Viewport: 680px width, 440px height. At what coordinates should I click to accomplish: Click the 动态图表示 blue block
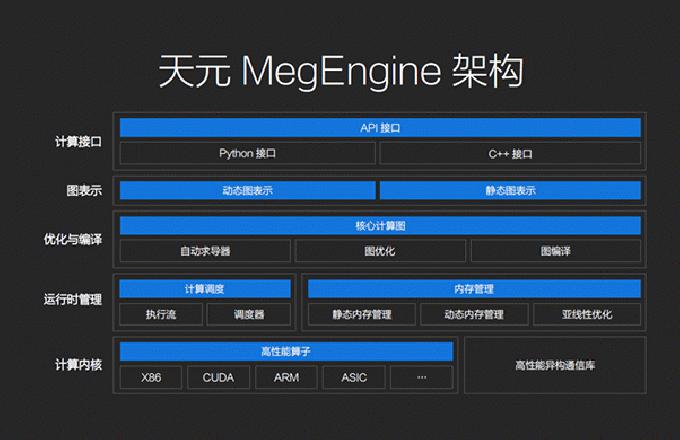(x=248, y=191)
